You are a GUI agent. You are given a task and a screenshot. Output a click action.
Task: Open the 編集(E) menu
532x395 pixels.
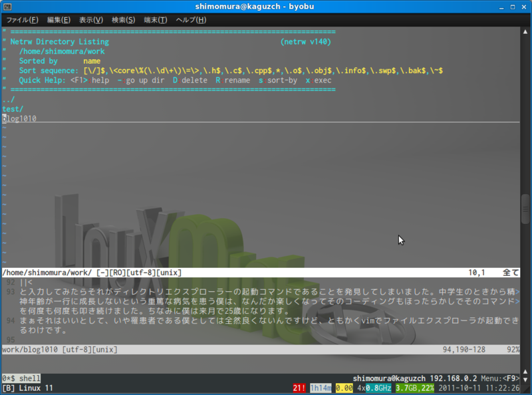point(59,20)
